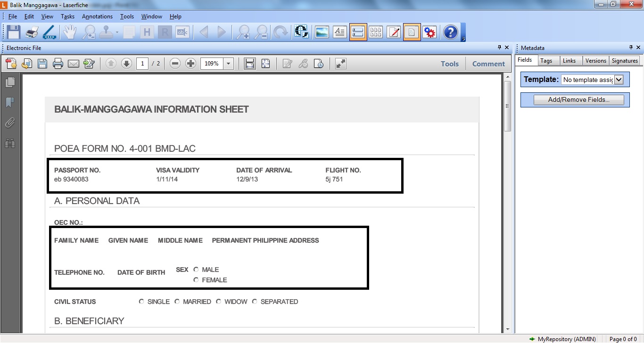Open the Template dropdown list
644x343 pixels.
[619, 80]
